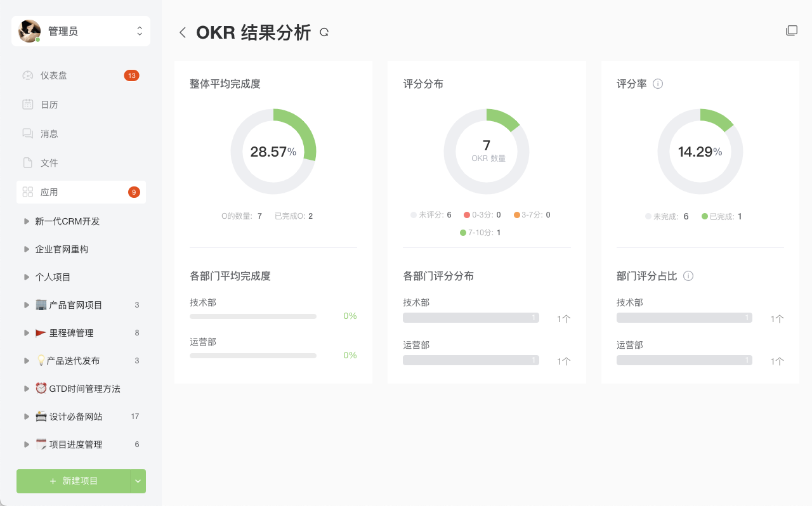Click the 管理员 avatar picture
Image resolution: width=812 pixels, height=506 pixels.
pyautogui.click(x=29, y=31)
